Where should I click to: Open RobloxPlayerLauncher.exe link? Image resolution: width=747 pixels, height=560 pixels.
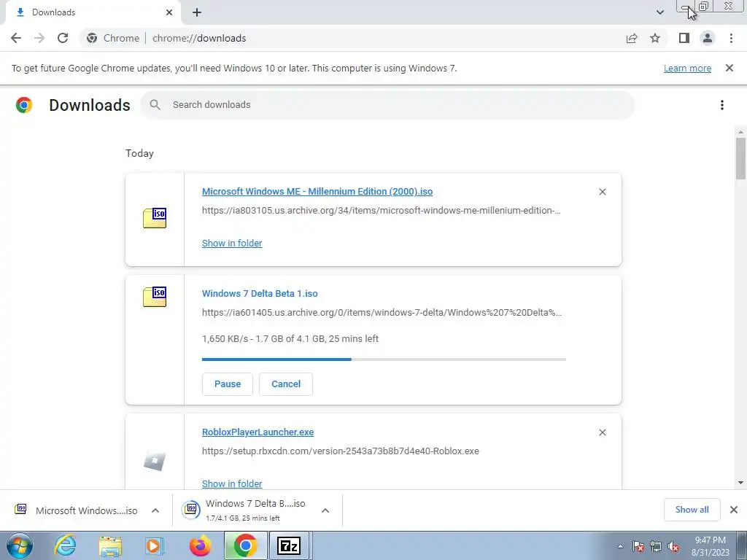[258, 432]
